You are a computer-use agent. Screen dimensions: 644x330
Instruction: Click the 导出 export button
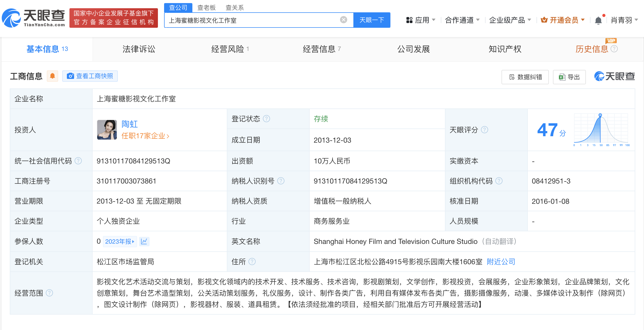[569, 77]
